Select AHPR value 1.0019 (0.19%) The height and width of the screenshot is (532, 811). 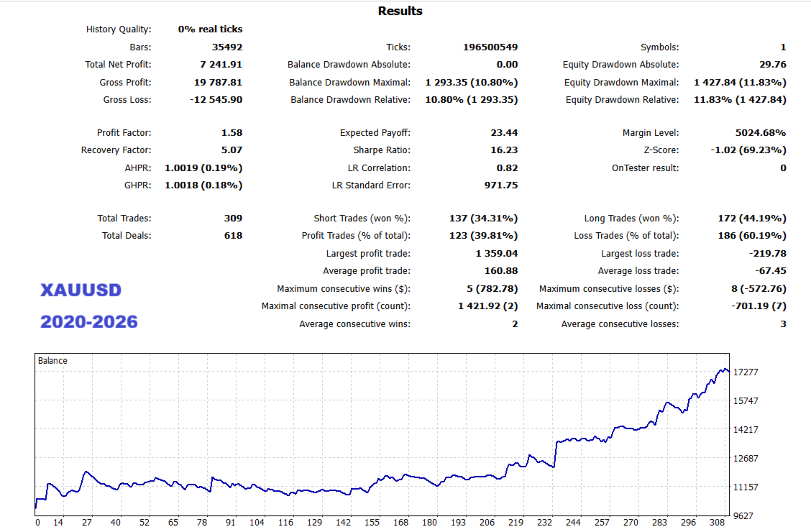pyautogui.click(x=203, y=168)
